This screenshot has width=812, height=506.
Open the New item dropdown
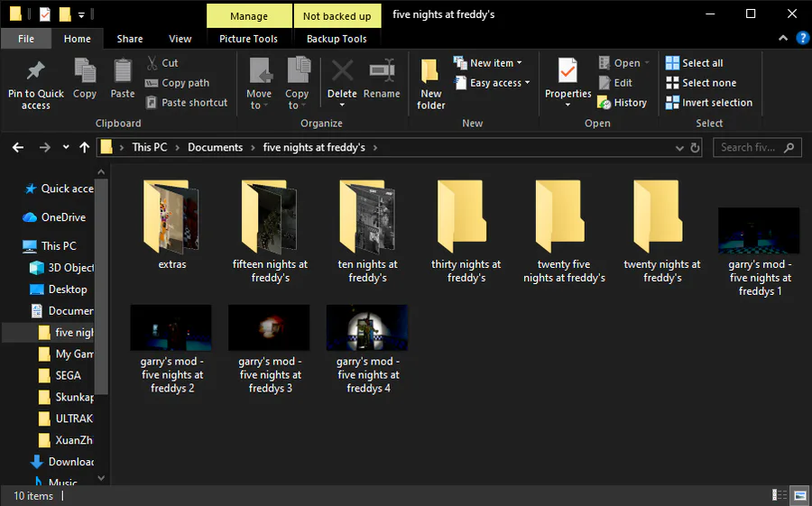(488, 62)
